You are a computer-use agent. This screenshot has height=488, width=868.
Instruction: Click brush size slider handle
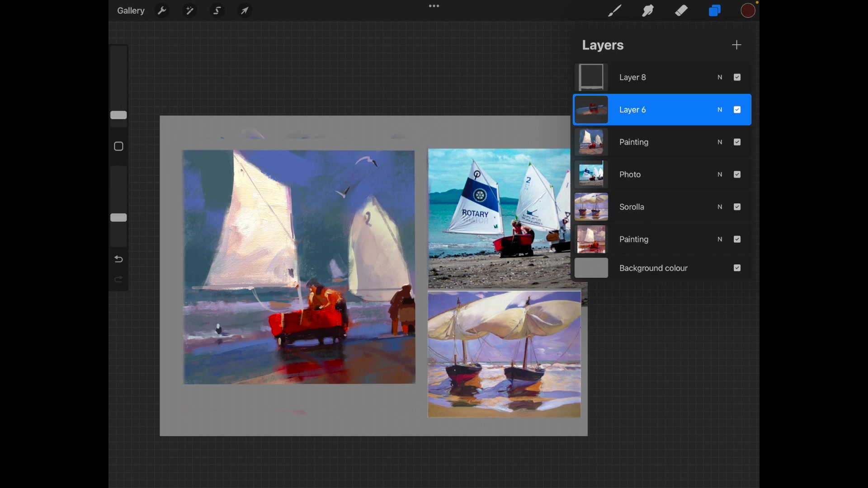pos(118,115)
